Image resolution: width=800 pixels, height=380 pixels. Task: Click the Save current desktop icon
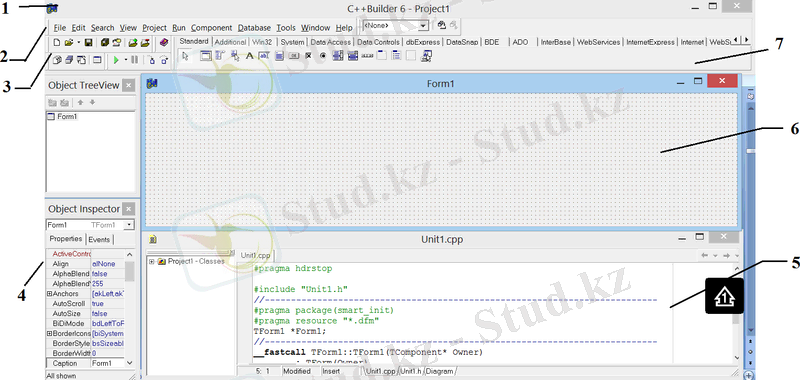click(x=442, y=24)
